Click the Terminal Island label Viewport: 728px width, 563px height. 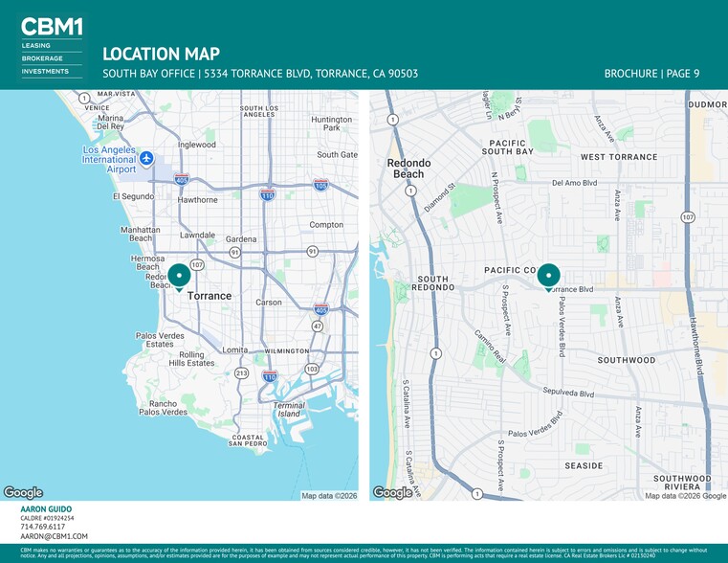point(290,409)
